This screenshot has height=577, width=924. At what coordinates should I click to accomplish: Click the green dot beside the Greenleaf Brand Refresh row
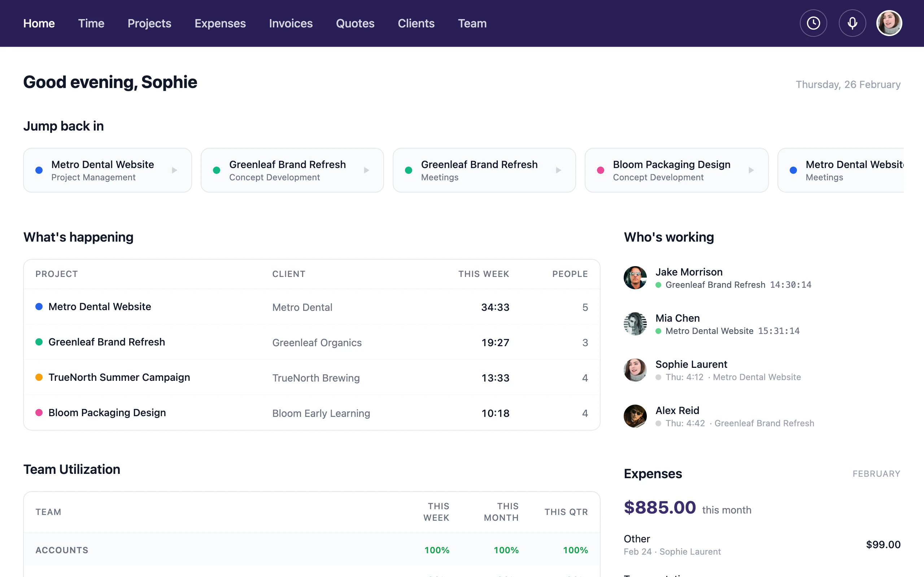[39, 342]
